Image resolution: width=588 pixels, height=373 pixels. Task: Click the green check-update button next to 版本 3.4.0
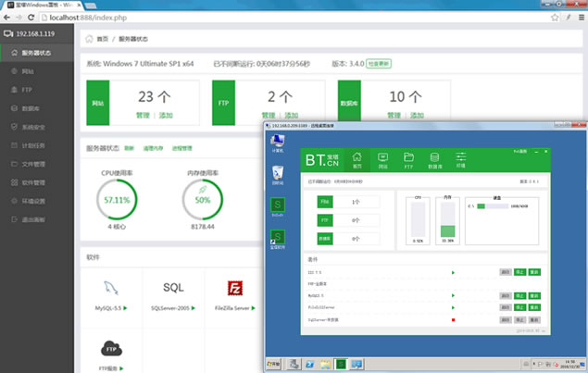379,64
